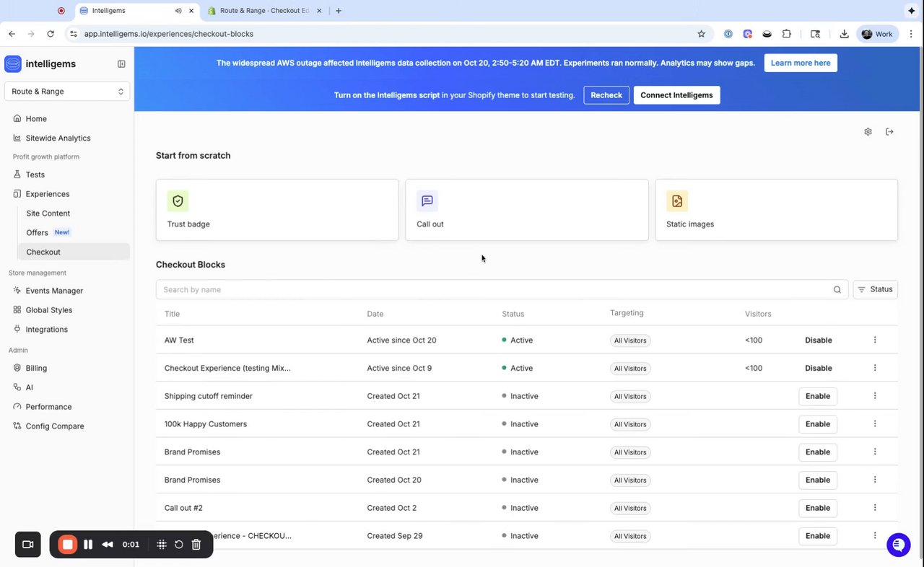Screen dimensions: 924x567
Task: Sort by Visitors column header
Action: point(758,314)
